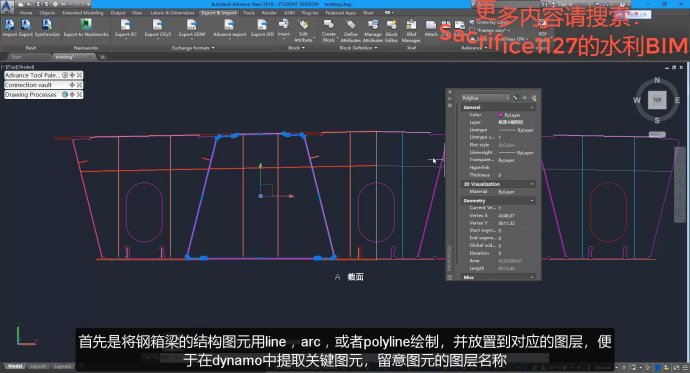The width and height of the screenshot is (690, 373).
Task: Click the round icon on Drawing Processes bar
Action: coord(65,95)
